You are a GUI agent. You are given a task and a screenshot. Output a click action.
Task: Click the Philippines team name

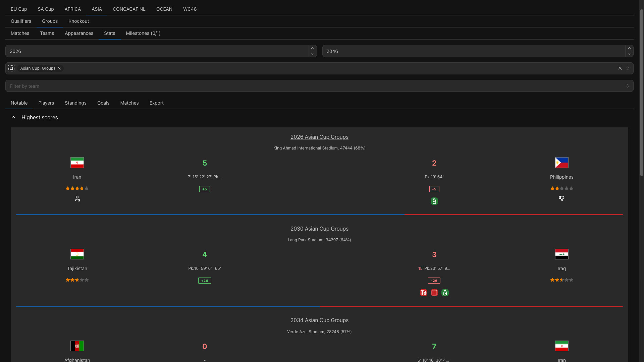click(561, 177)
